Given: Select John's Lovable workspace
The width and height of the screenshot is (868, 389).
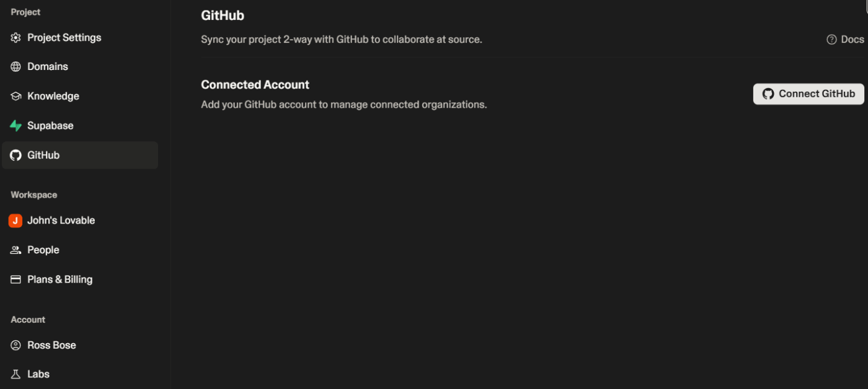Looking at the screenshot, I should tap(61, 220).
